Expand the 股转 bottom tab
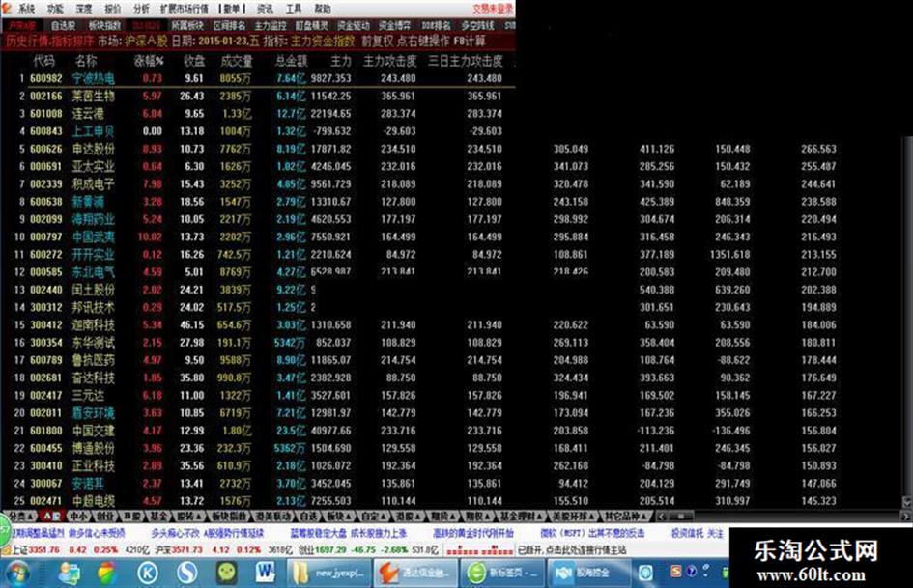The image size is (913, 588). click(188, 517)
